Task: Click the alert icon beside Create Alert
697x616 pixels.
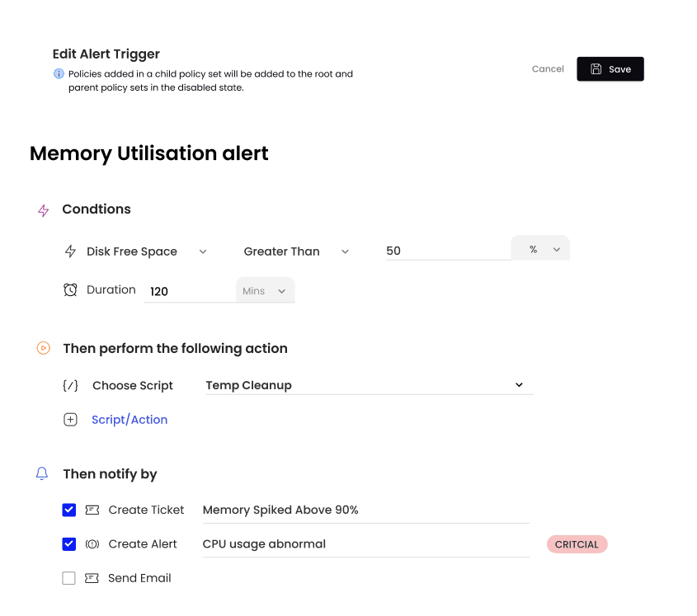Action: click(x=92, y=544)
